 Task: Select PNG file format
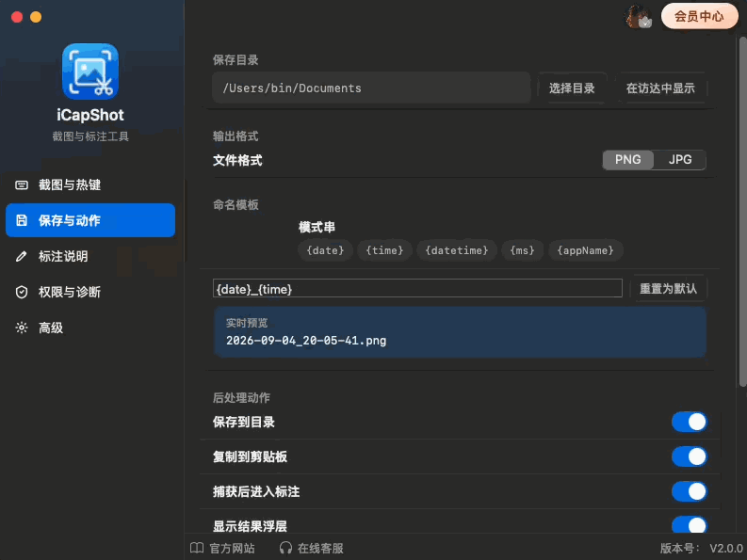[628, 159]
